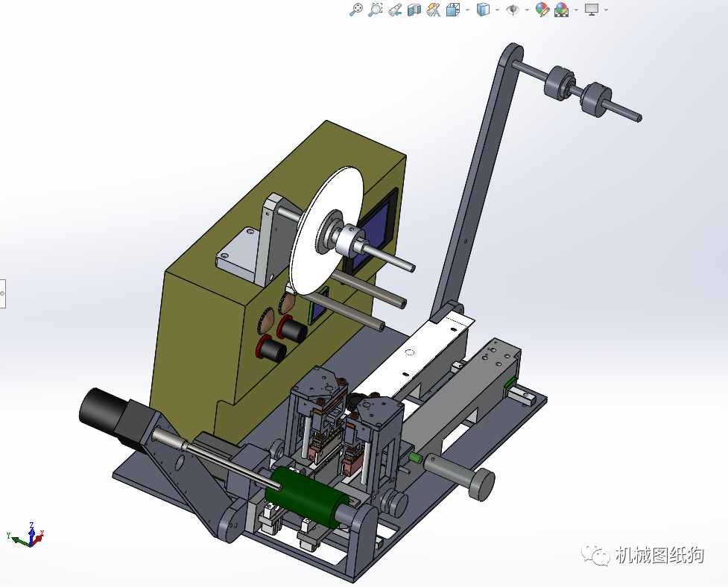The height and width of the screenshot is (587, 728).
Task: Expand the Hide/Show Items dropdown arrow
Action: pyautogui.click(x=527, y=10)
